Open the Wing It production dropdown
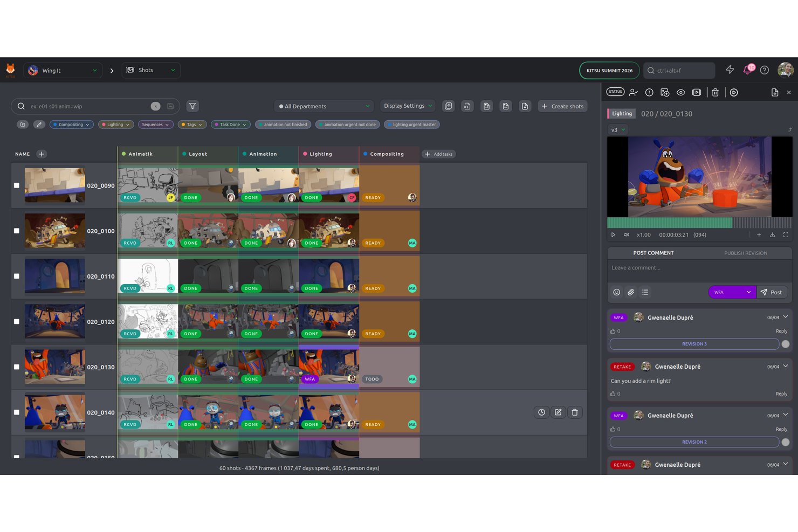Screen dimensions: 798x532 (x=63, y=70)
